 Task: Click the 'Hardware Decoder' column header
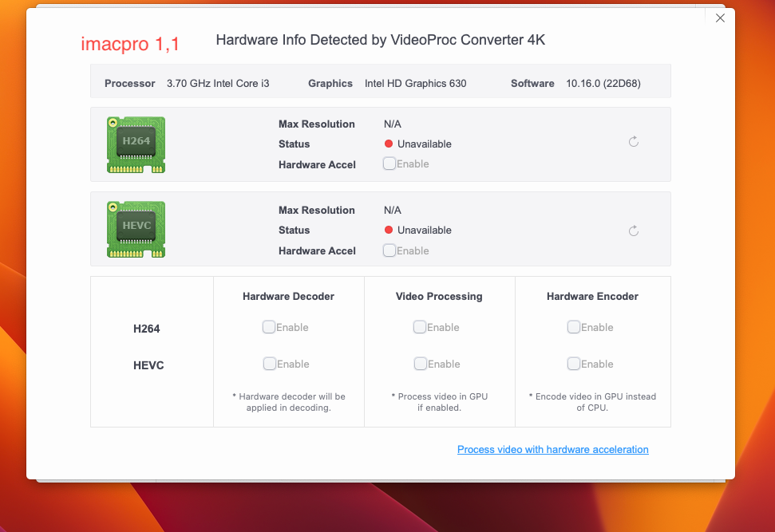[289, 297]
